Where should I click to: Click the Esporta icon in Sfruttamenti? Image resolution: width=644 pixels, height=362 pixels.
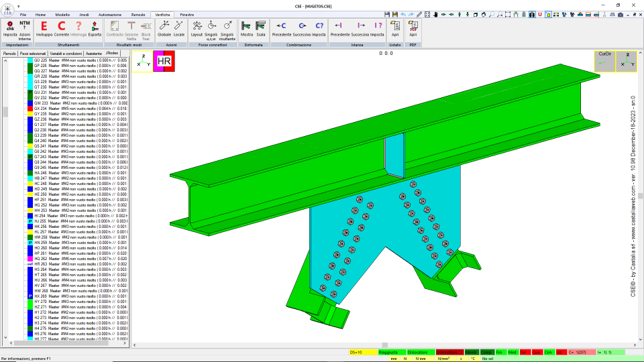click(x=95, y=29)
